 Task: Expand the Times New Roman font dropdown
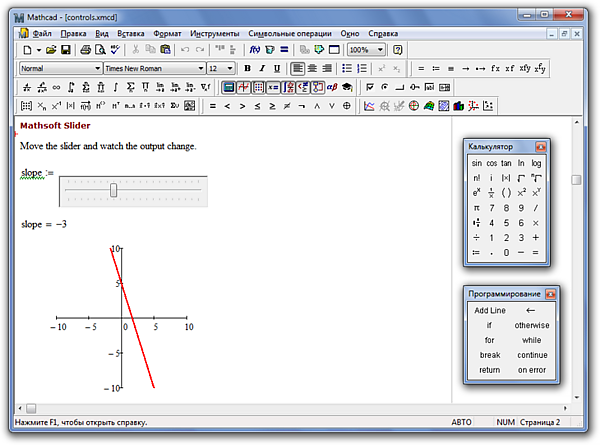click(200, 68)
